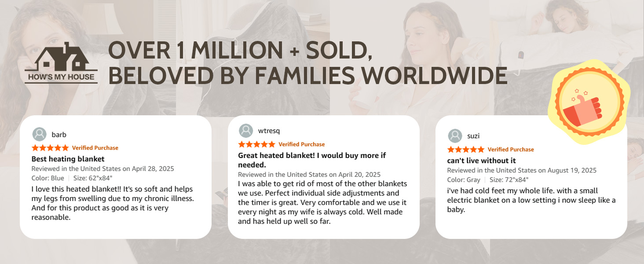The width and height of the screenshot is (644, 264).
Task: Select the username wtresq
Action: (269, 131)
